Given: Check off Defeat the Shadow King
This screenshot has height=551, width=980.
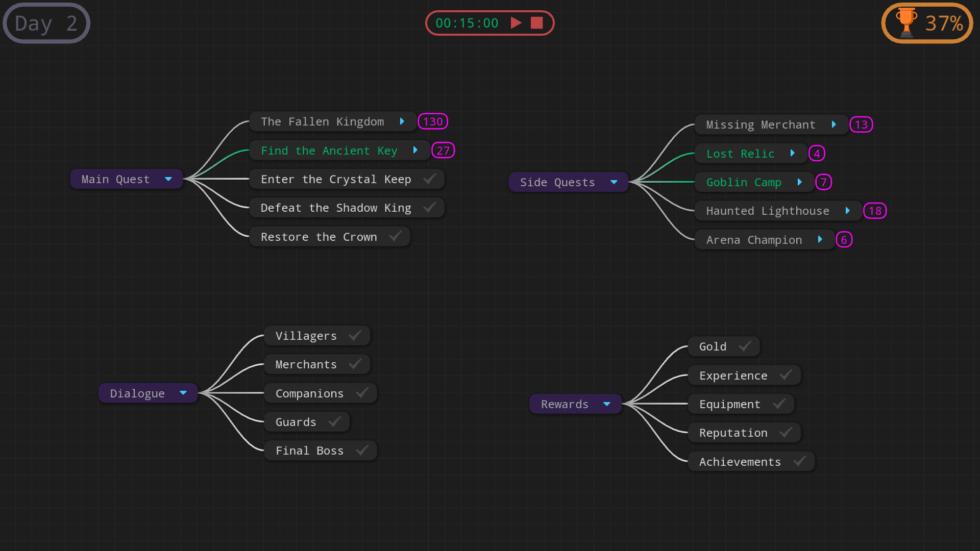Looking at the screenshot, I should click(430, 207).
